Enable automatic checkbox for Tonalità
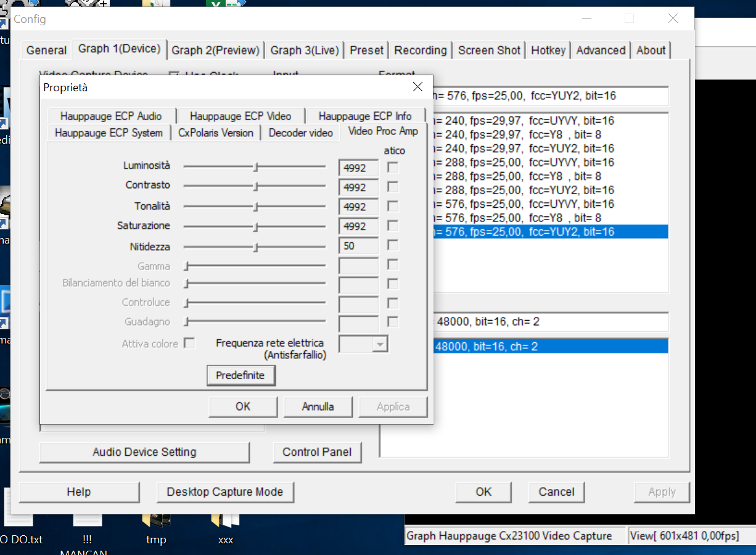756x555 pixels. click(392, 206)
